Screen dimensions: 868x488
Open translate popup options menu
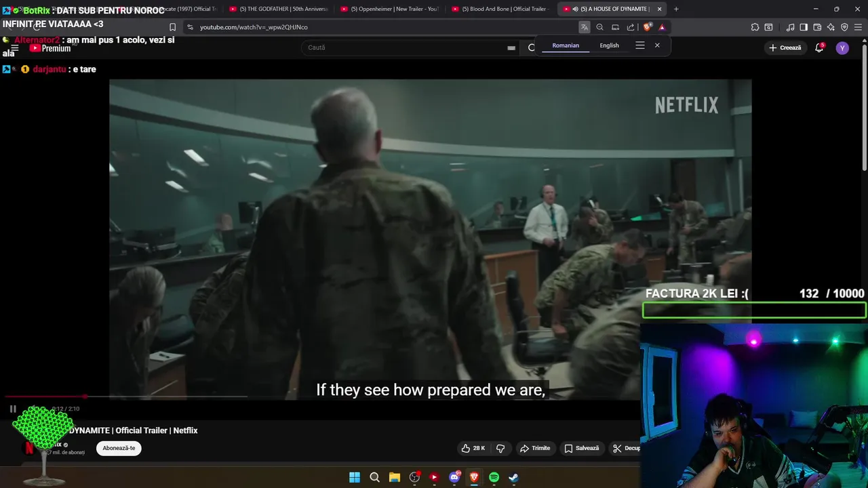640,45
